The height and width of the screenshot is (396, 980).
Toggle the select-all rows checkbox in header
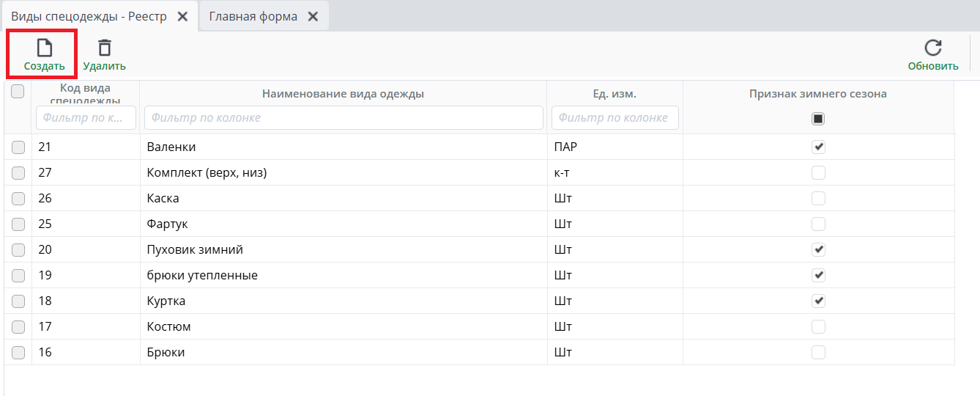(18, 92)
